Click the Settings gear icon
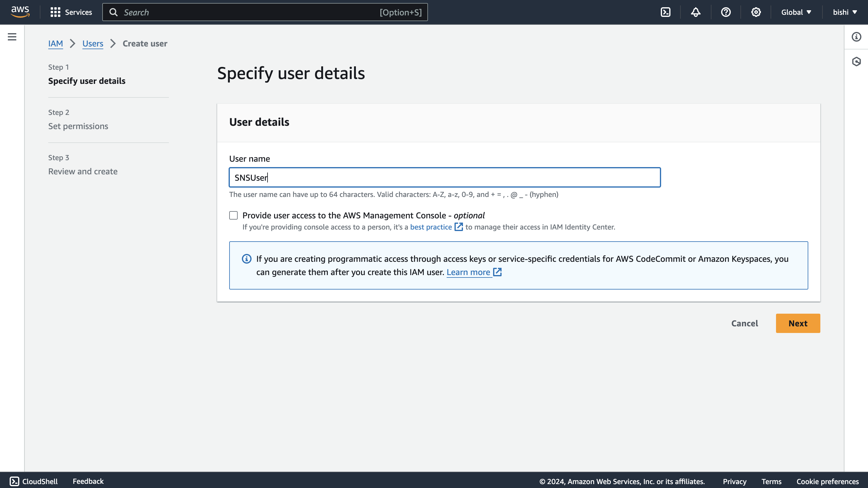The image size is (868, 488). [756, 12]
